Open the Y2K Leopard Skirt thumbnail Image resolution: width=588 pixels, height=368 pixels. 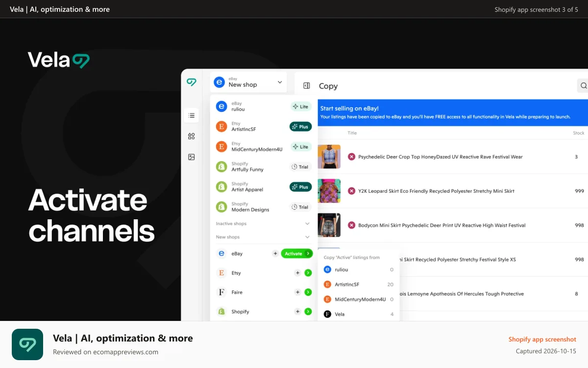(329, 191)
